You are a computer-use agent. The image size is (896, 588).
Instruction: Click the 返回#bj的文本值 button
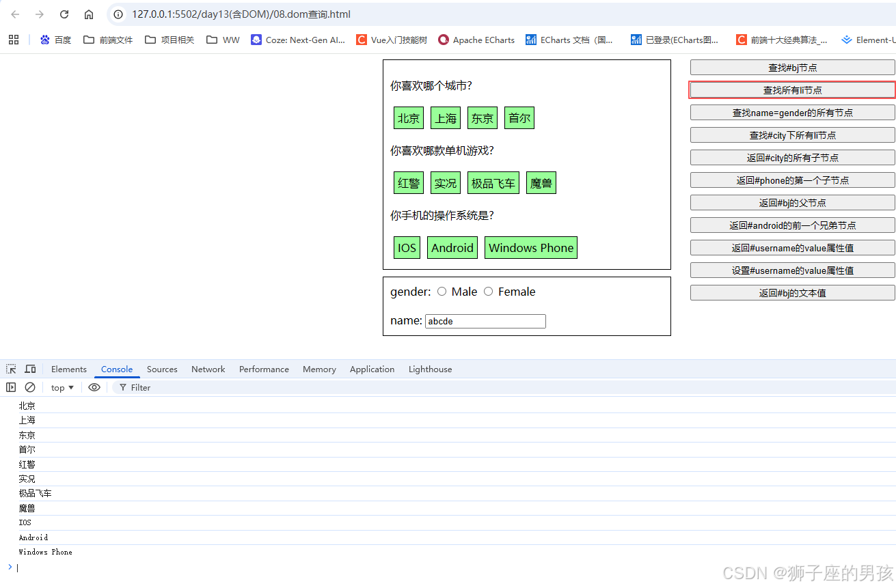(792, 292)
